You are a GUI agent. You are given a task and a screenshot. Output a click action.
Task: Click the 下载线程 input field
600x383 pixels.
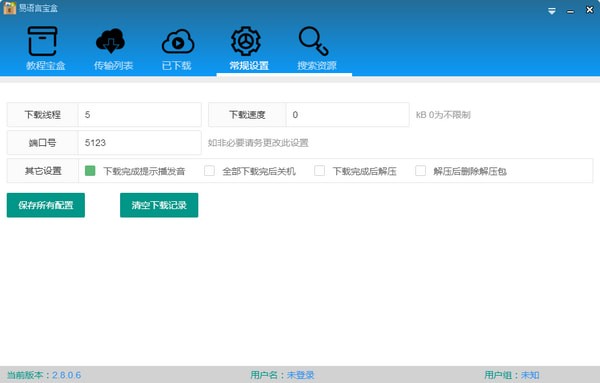click(139, 115)
